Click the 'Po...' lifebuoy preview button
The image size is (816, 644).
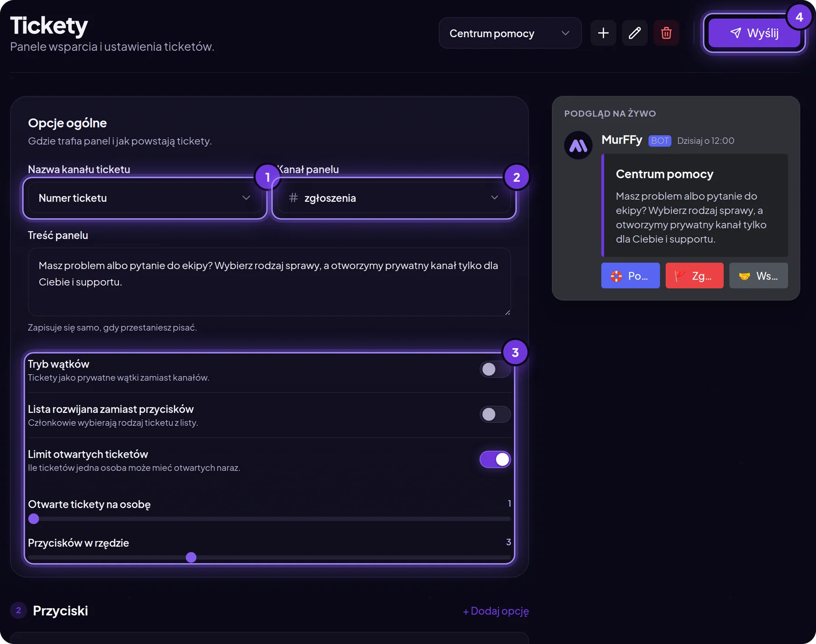click(630, 276)
